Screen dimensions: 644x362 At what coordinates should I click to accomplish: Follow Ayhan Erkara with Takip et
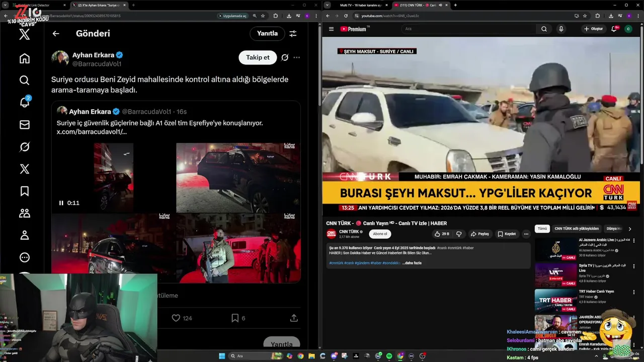point(258,57)
